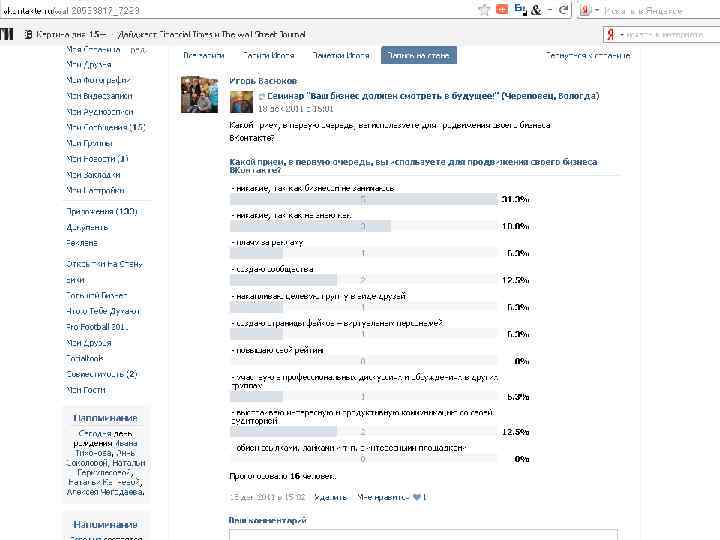The height and width of the screenshot is (540, 720).
Task: Click the address bar URL text
Action: [71, 10]
